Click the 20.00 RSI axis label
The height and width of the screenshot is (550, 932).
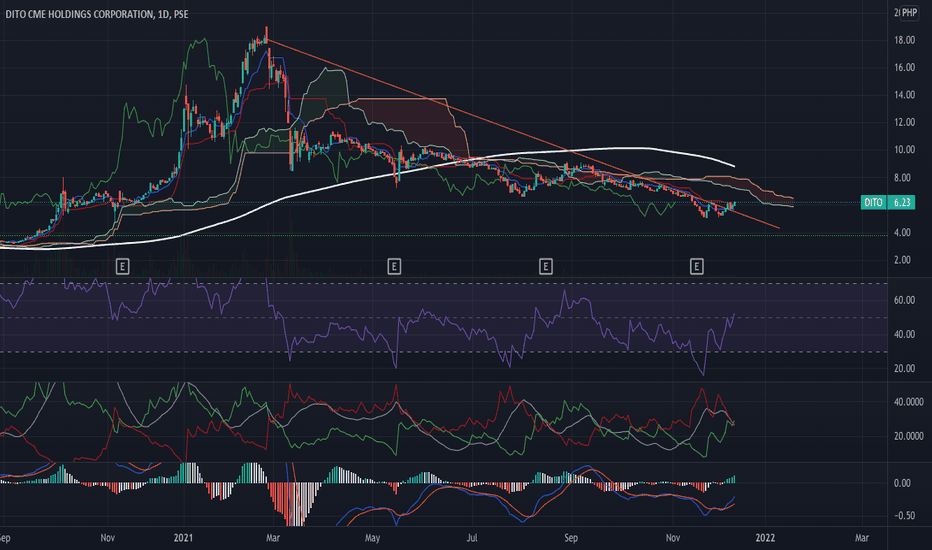(x=904, y=369)
